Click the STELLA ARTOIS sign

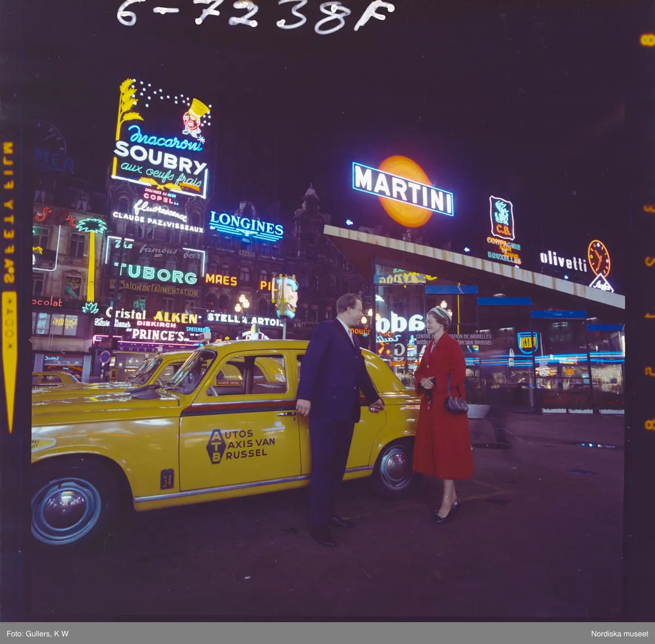(x=244, y=320)
